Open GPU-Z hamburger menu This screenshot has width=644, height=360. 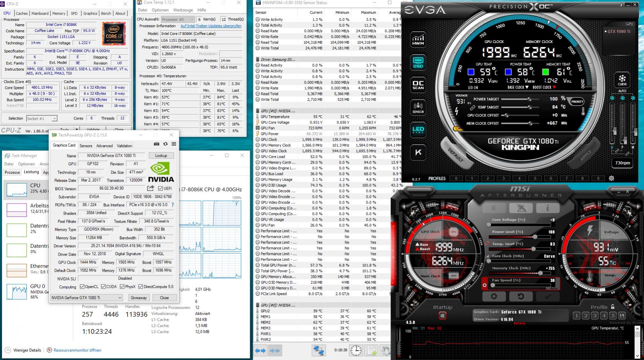coord(174,144)
